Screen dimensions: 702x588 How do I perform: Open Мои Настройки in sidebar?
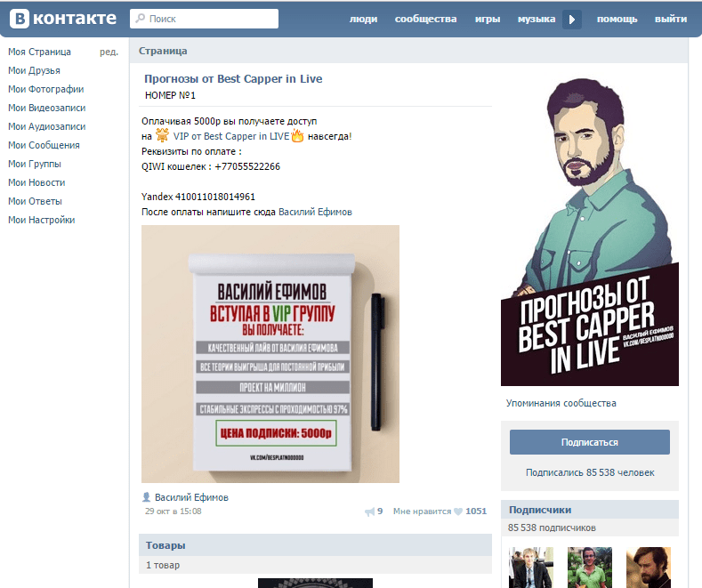tap(41, 220)
